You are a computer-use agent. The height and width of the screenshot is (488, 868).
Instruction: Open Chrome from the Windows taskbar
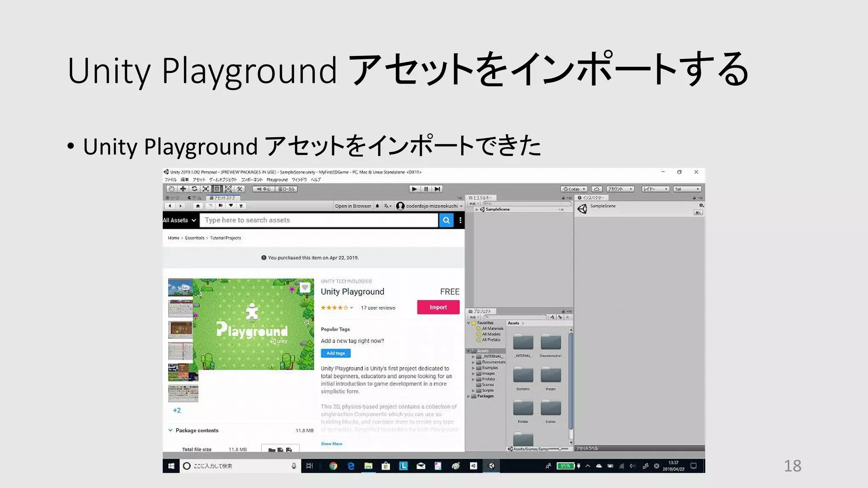(x=333, y=466)
